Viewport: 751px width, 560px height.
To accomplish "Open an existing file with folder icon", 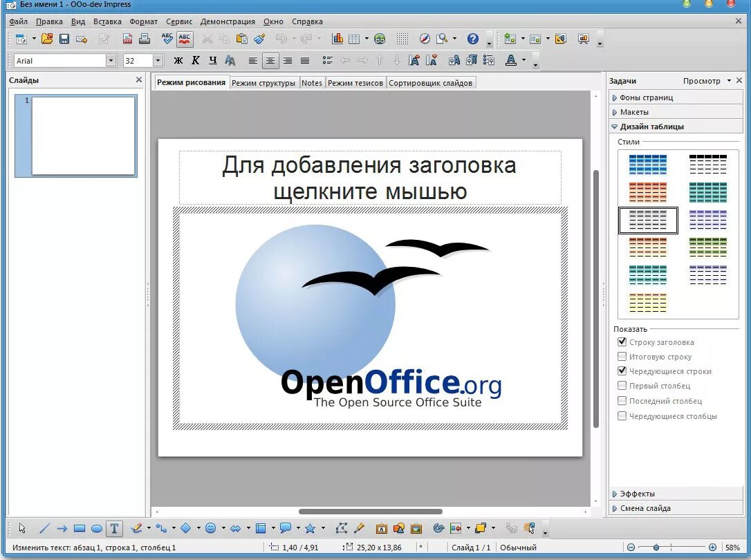I will tap(47, 39).
